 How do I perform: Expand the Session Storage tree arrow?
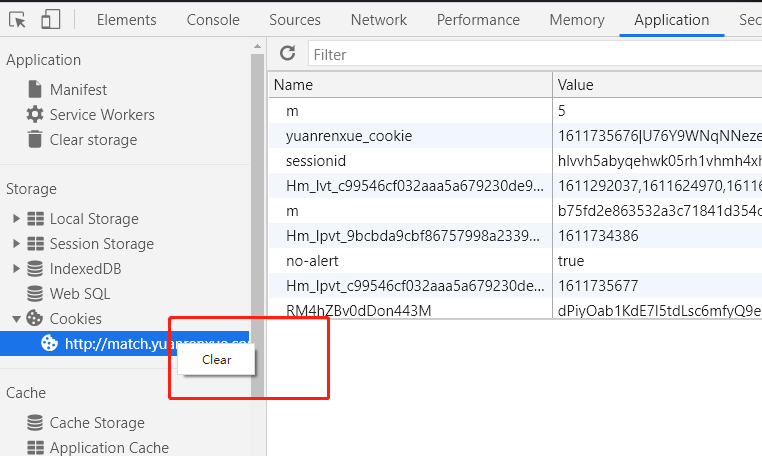click(16, 244)
